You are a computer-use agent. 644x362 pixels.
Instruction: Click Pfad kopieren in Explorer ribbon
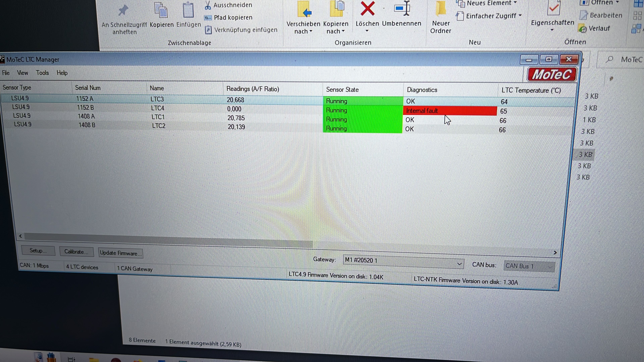[x=228, y=17]
